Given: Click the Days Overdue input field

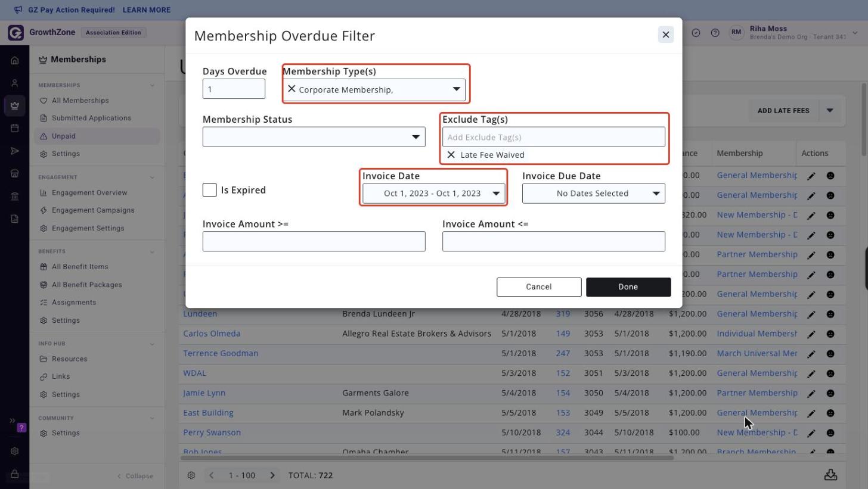Looking at the screenshot, I should click(x=234, y=89).
